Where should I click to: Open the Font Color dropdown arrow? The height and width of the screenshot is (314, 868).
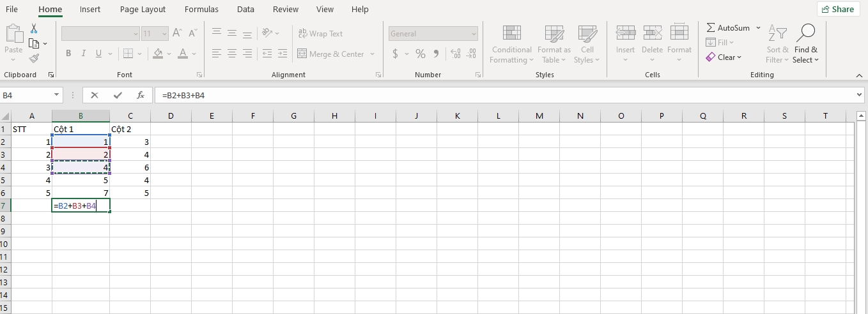coord(194,54)
